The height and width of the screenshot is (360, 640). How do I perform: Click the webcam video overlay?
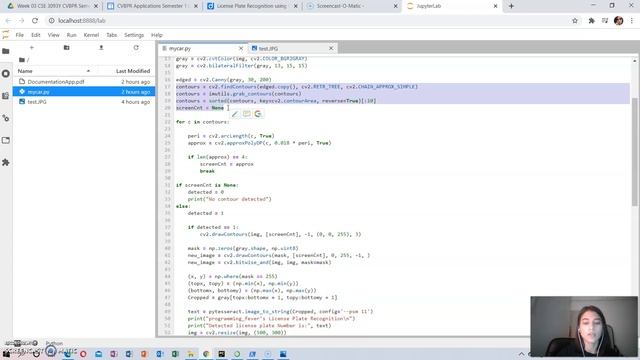click(x=584, y=327)
